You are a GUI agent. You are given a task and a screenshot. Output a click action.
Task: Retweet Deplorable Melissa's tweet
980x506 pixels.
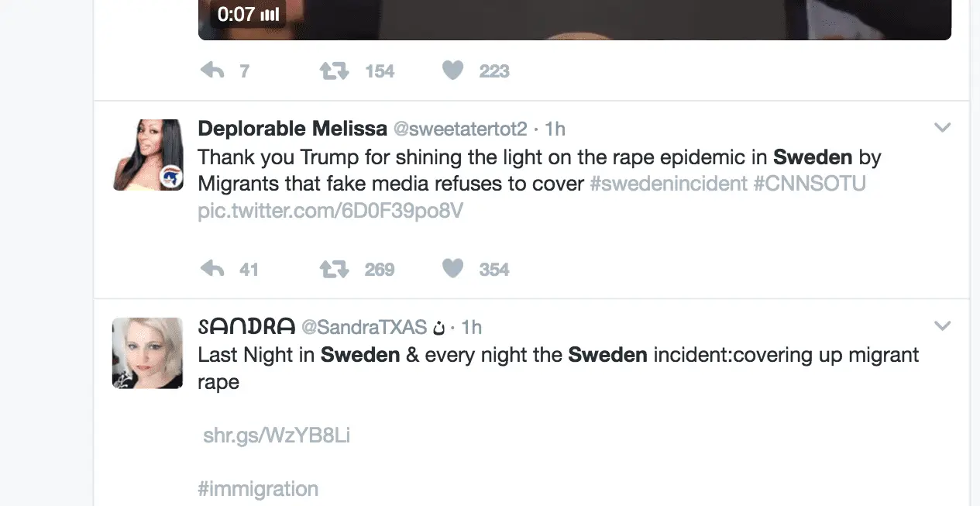335,270
